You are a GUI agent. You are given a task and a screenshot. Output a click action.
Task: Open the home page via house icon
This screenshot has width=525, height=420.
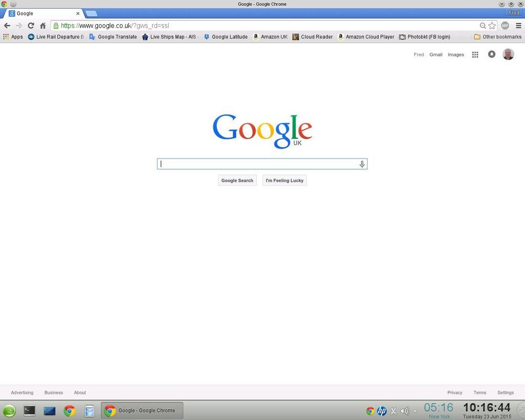click(43, 26)
